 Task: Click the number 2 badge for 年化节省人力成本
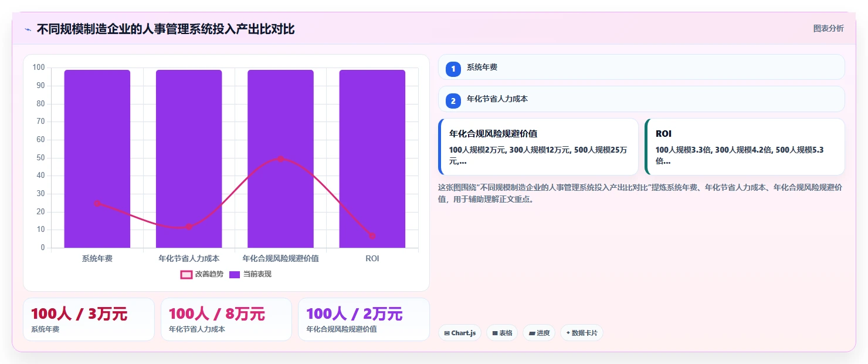453,101
